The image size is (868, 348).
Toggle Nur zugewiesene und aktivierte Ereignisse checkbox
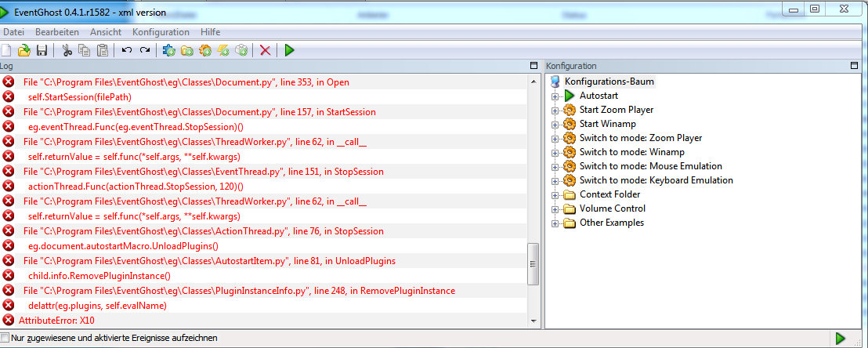(x=5, y=338)
